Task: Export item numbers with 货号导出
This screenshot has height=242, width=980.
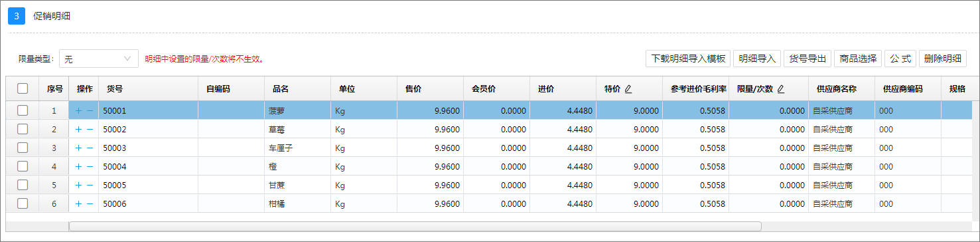Action: point(807,59)
